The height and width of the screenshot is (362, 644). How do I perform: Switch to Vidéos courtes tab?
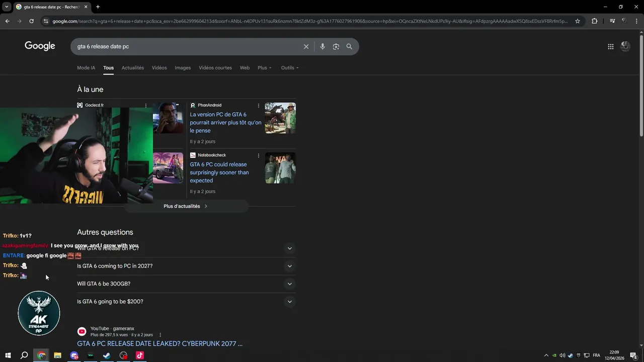coord(215,68)
